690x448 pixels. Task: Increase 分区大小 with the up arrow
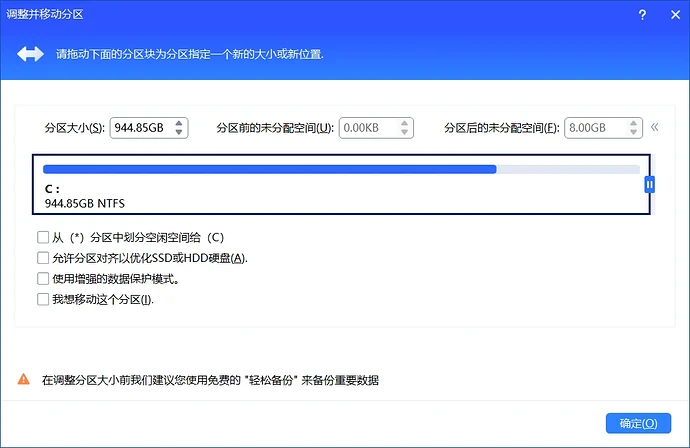179,123
